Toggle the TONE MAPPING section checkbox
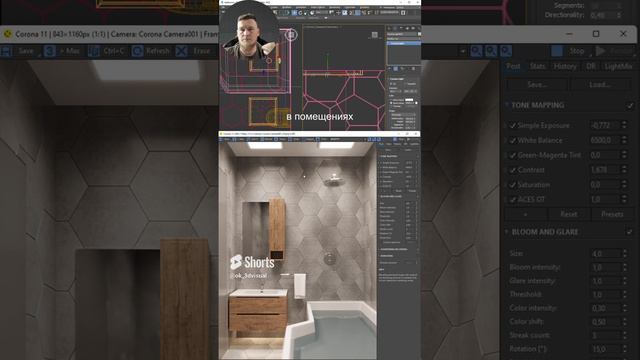This screenshot has width=640, height=360. click(x=630, y=106)
